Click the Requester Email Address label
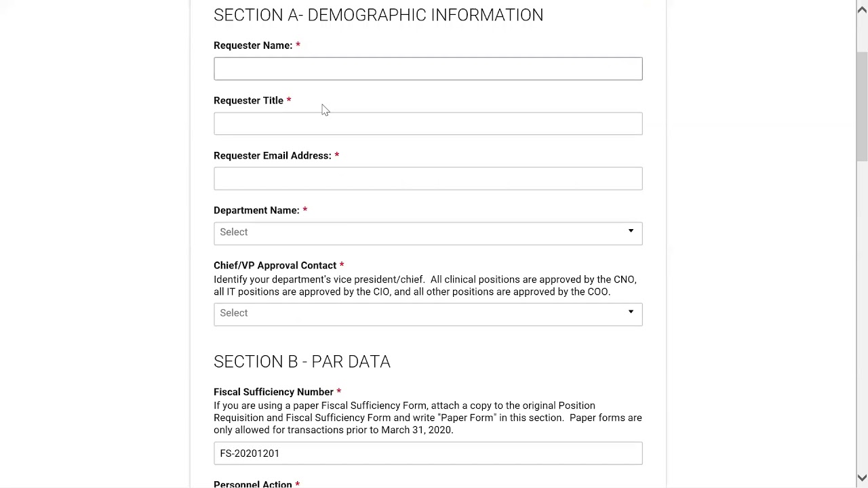Screen dimensions: 868x488 coord(272,155)
